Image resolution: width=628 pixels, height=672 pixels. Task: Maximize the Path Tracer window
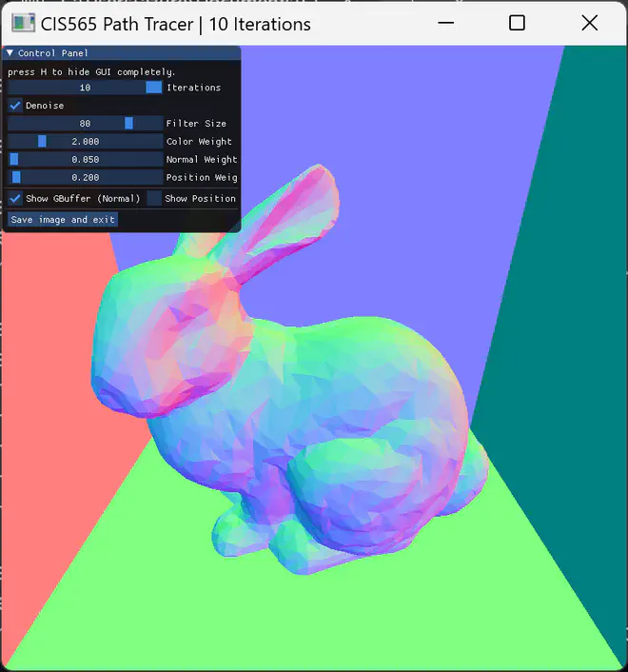coord(517,24)
